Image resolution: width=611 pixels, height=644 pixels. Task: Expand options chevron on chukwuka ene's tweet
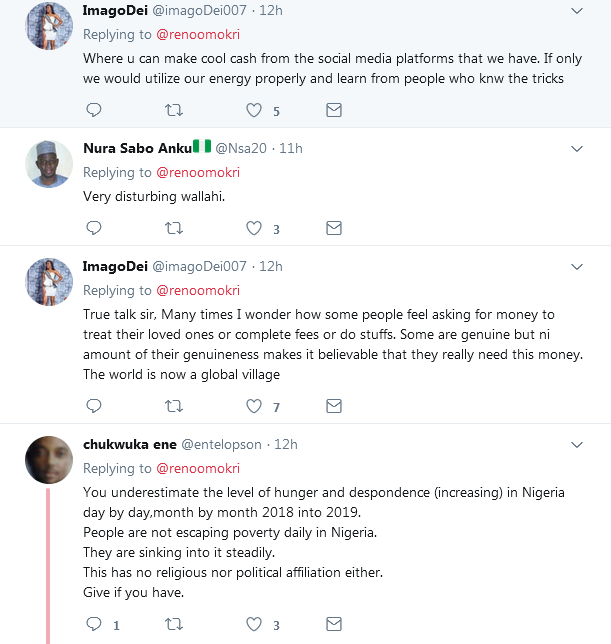(x=576, y=445)
